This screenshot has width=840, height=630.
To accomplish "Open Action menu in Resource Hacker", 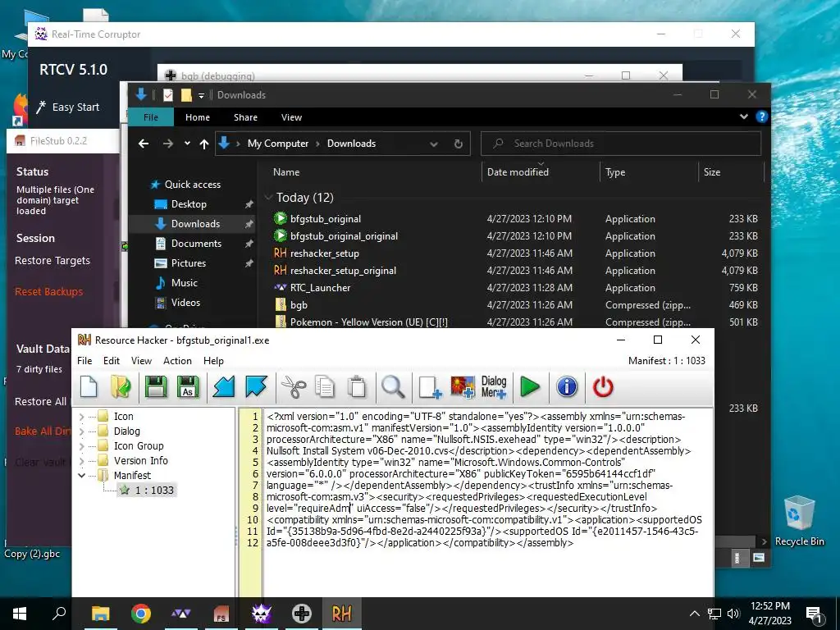I will 177,361.
